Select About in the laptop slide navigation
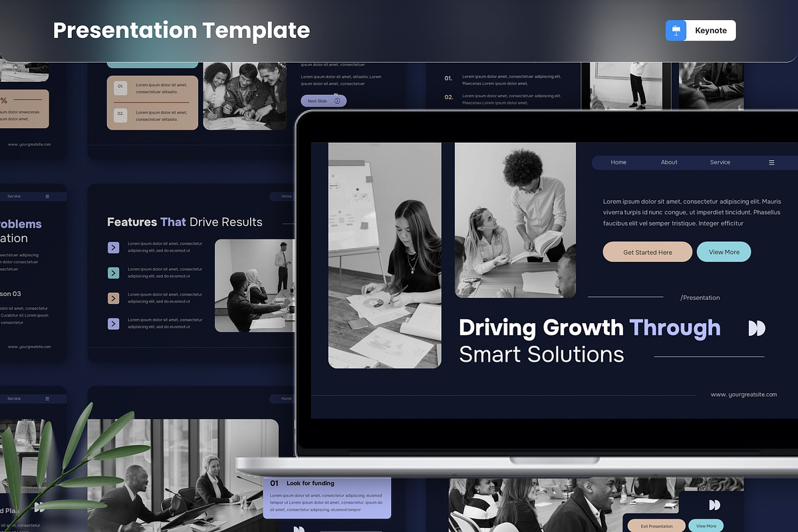The image size is (798, 532). point(669,162)
